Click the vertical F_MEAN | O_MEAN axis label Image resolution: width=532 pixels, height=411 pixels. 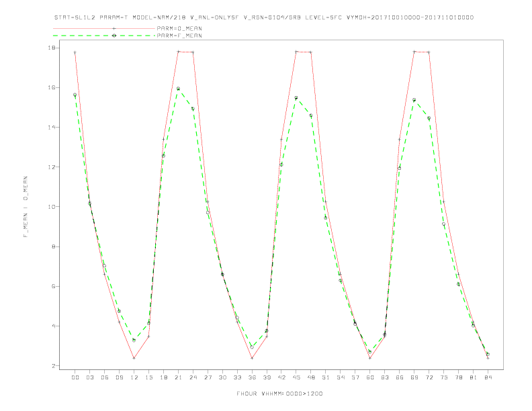point(26,207)
